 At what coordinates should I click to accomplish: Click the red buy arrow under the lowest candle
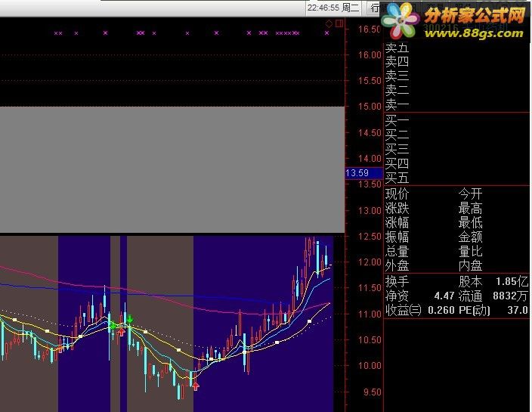tap(196, 386)
